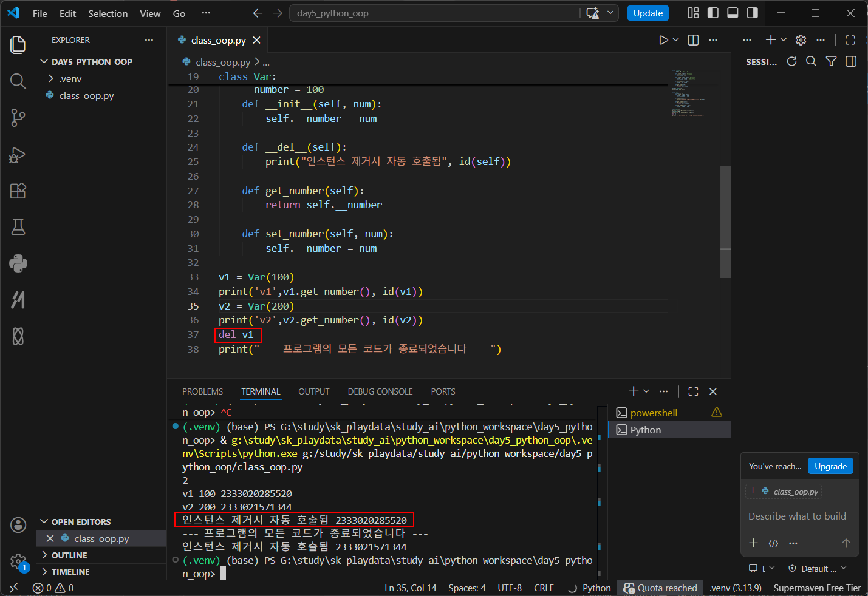Image resolution: width=868 pixels, height=596 pixels.
Task: Split the editor to the right
Action: tap(693, 40)
